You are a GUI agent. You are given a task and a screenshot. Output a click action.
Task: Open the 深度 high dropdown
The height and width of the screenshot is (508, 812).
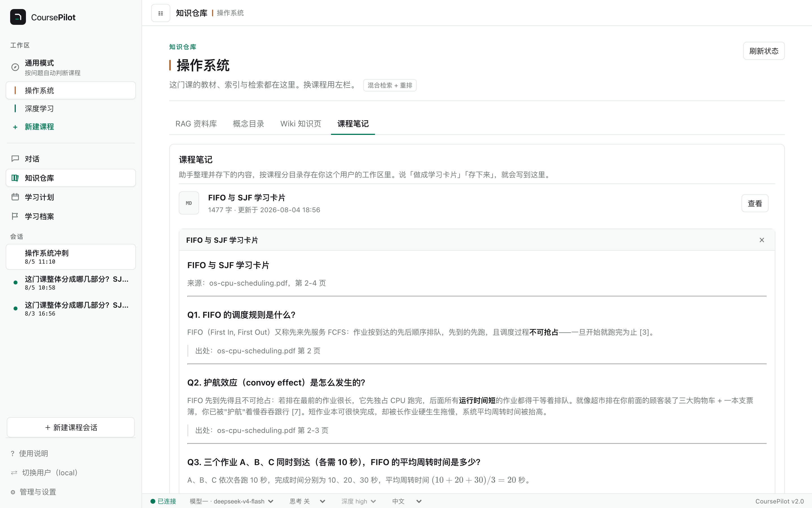click(359, 501)
